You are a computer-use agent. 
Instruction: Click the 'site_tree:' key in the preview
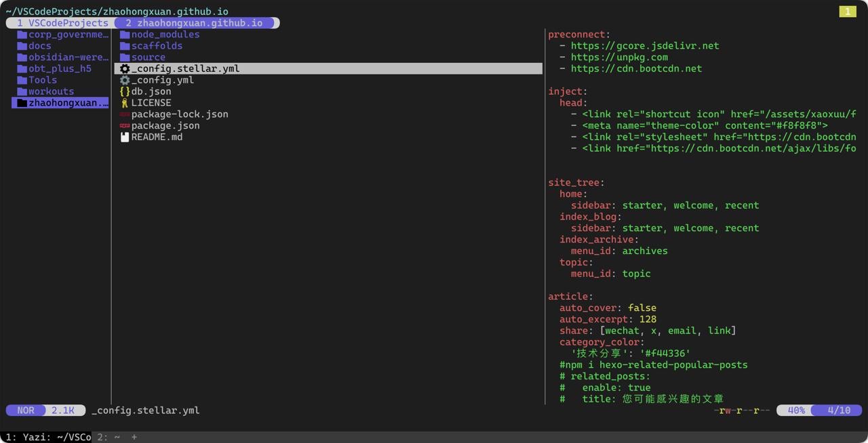576,183
